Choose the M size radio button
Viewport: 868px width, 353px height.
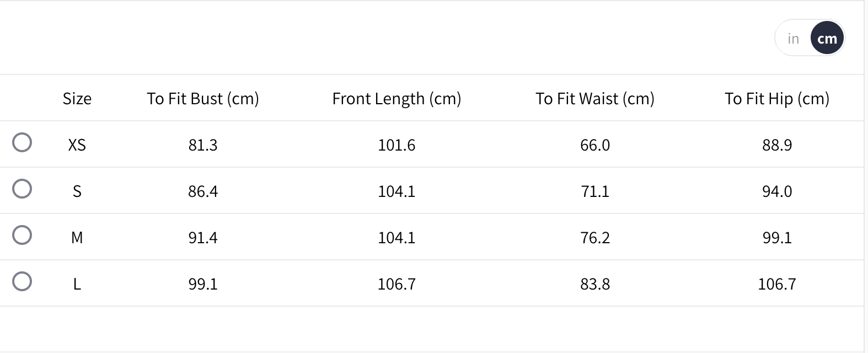(x=22, y=236)
